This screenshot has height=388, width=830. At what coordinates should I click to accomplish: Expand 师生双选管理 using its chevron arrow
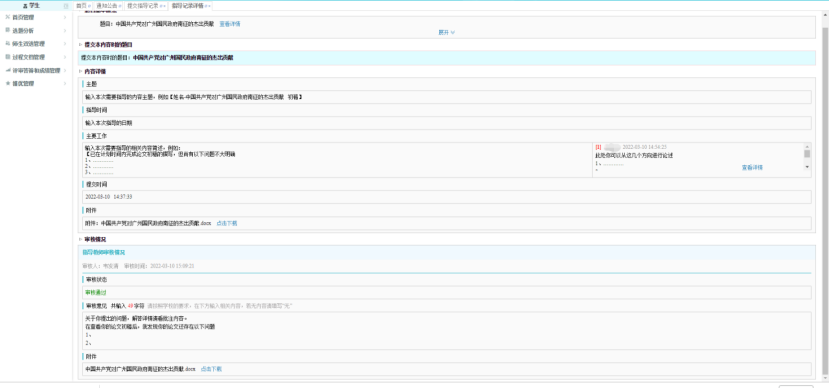65,43
